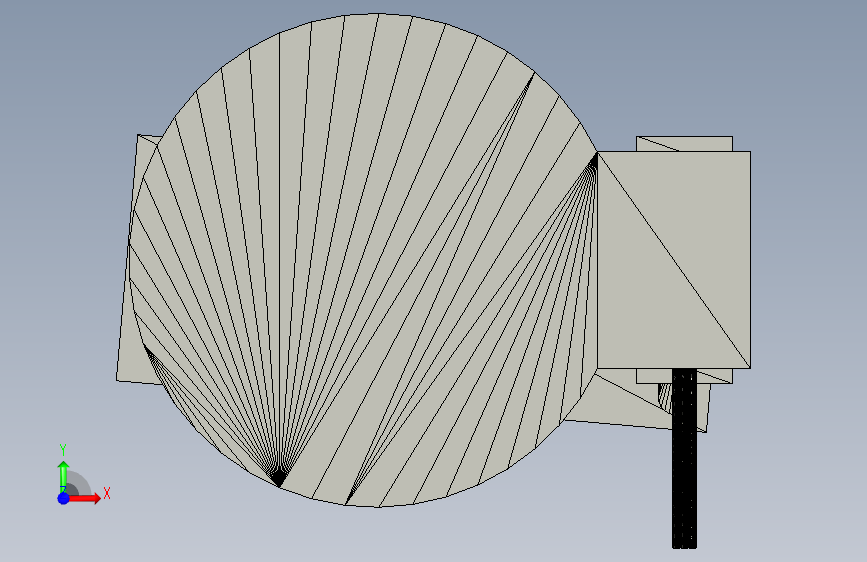Select the large circular disc model face

click(x=365, y=260)
